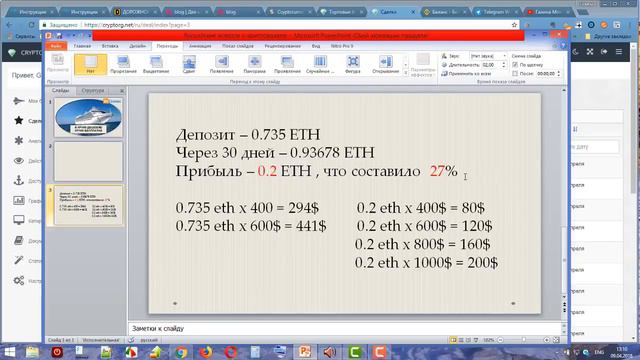Switch to the Telegram browser tab
This screenshot has height=360, width=640.
coord(496,12)
